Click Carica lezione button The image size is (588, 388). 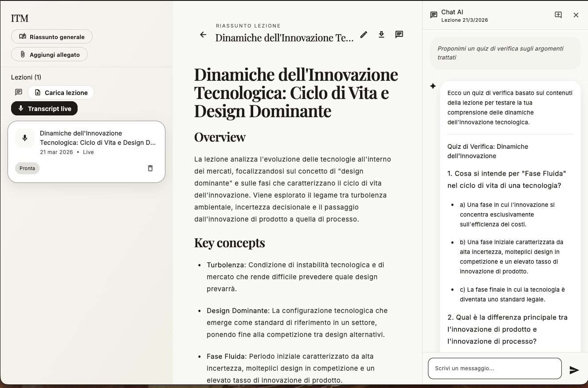click(x=61, y=92)
